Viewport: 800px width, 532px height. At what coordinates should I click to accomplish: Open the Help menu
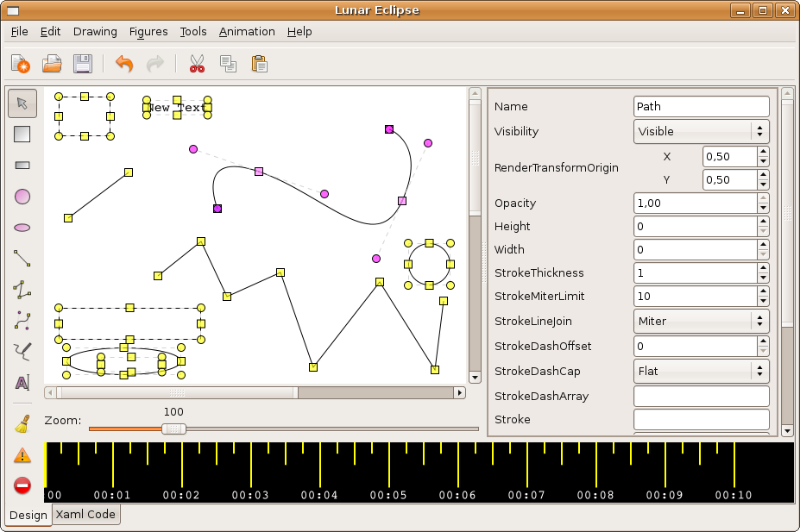299,32
